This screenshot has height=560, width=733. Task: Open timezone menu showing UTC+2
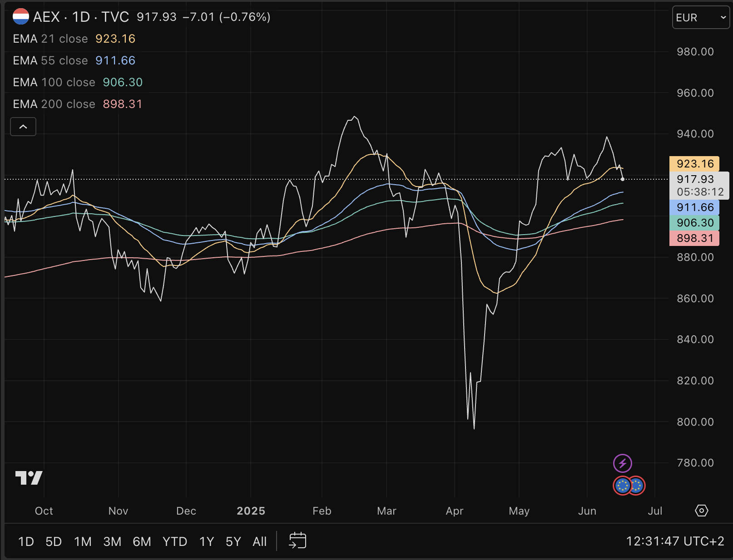(675, 541)
